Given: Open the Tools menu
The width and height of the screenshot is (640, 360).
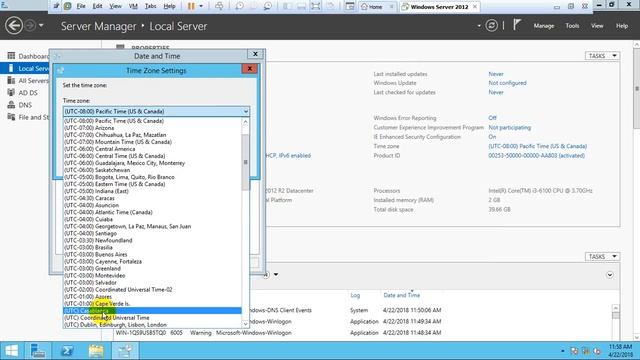Looking at the screenshot, I should click(572, 26).
